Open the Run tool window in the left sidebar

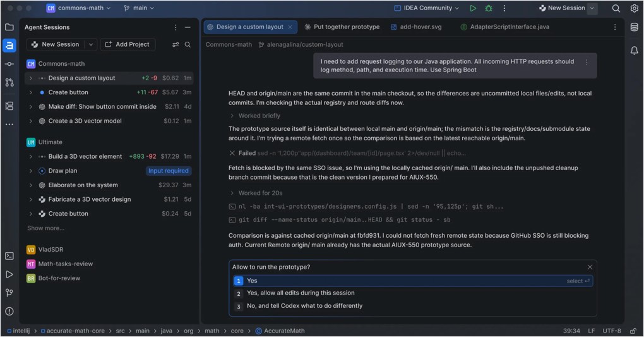tap(9, 274)
